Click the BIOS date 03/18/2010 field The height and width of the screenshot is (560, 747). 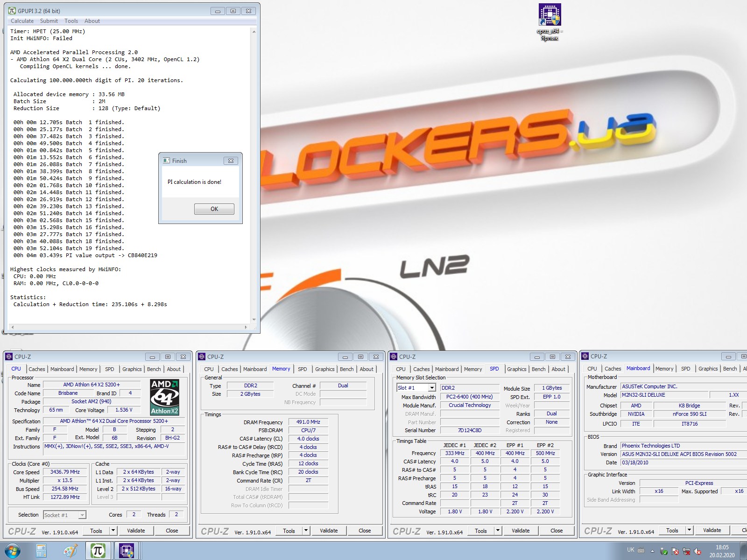684,462
